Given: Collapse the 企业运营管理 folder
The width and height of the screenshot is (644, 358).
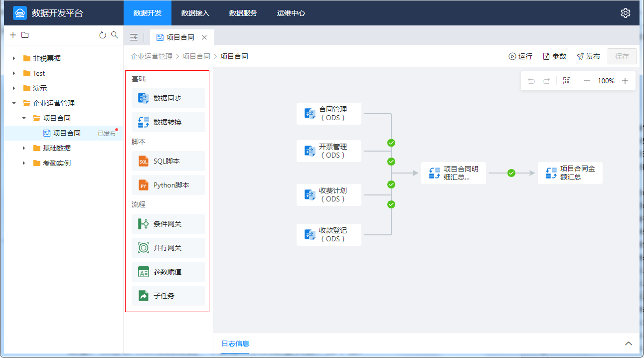Looking at the screenshot, I should pos(14,103).
